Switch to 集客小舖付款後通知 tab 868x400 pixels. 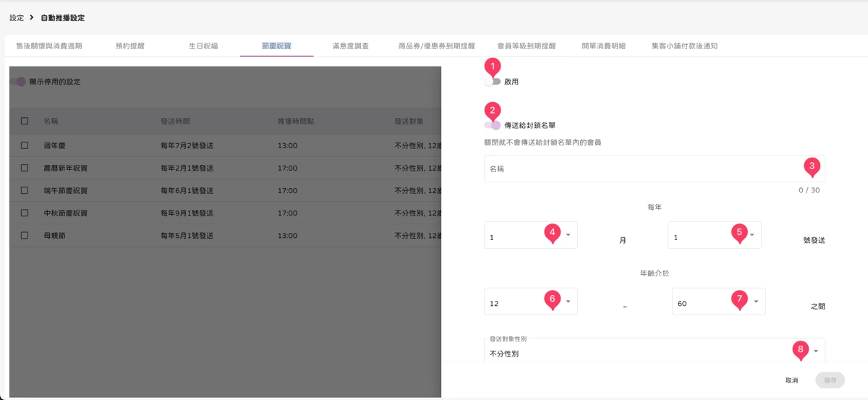pos(684,46)
